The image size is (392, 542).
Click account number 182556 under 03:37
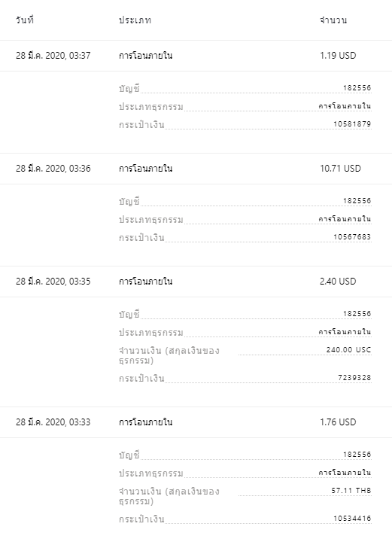click(357, 88)
